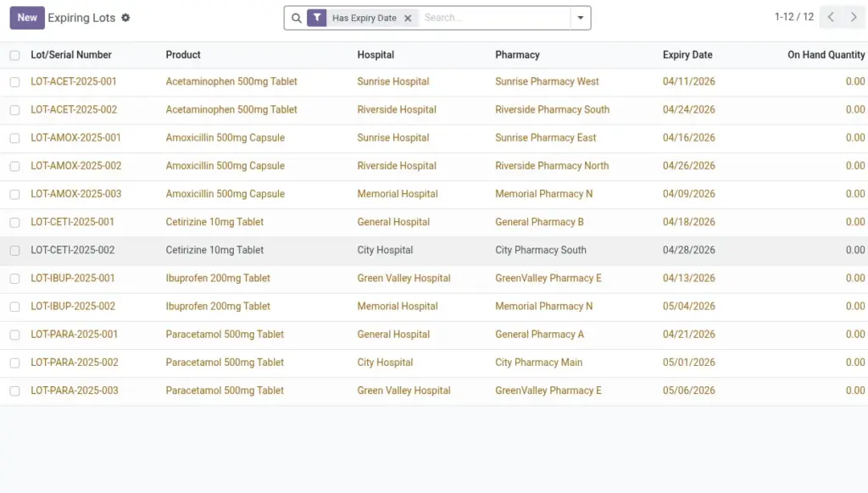Remove the Has Expiry Date filter
This screenshot has width=868, height=493.
(x=408, y=19)
